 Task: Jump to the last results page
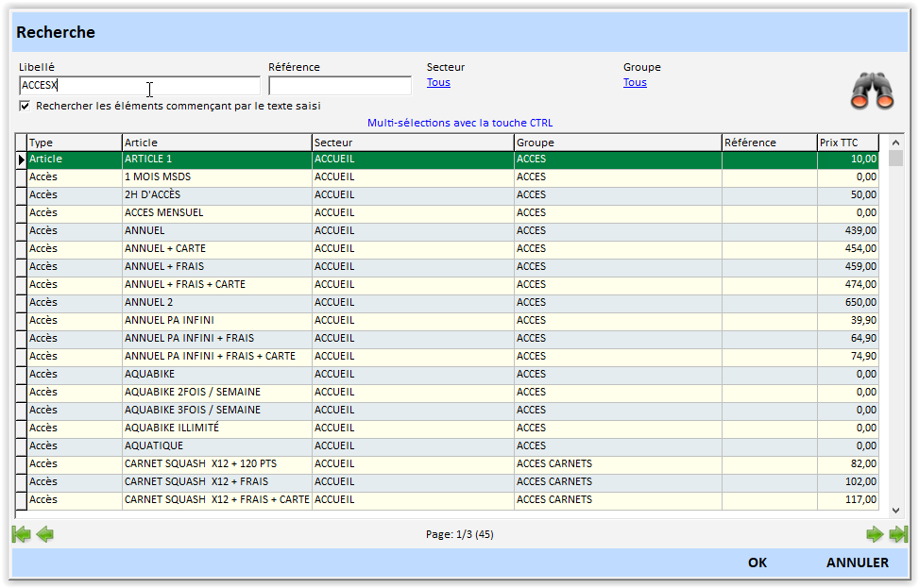[x=898, y=534]
